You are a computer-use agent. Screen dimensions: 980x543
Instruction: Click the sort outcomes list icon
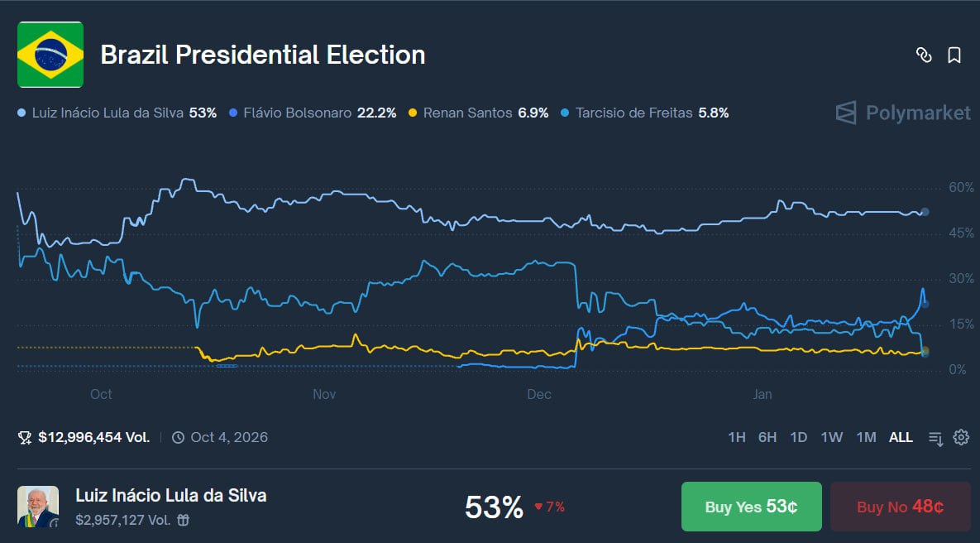click(x=935, y=438)
